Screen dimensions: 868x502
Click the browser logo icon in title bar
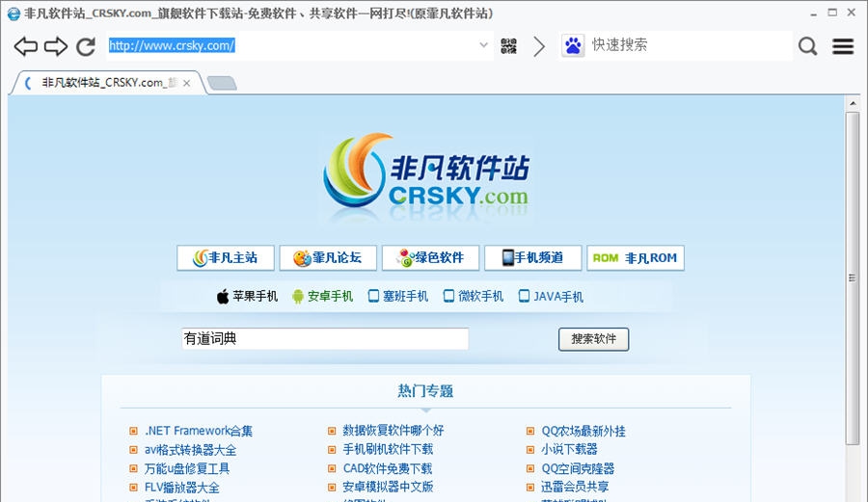pyautogui.click(x=14, y=13)
